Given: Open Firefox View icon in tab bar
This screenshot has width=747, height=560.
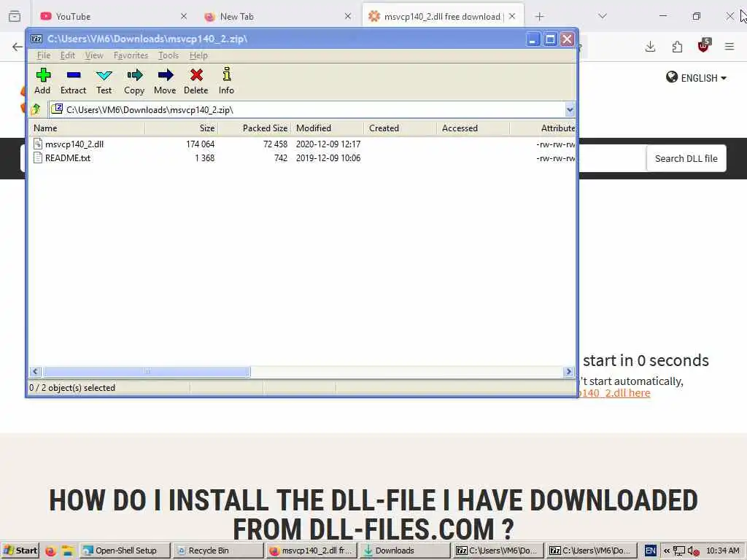Looking at the screenshot, I should 15,16.
